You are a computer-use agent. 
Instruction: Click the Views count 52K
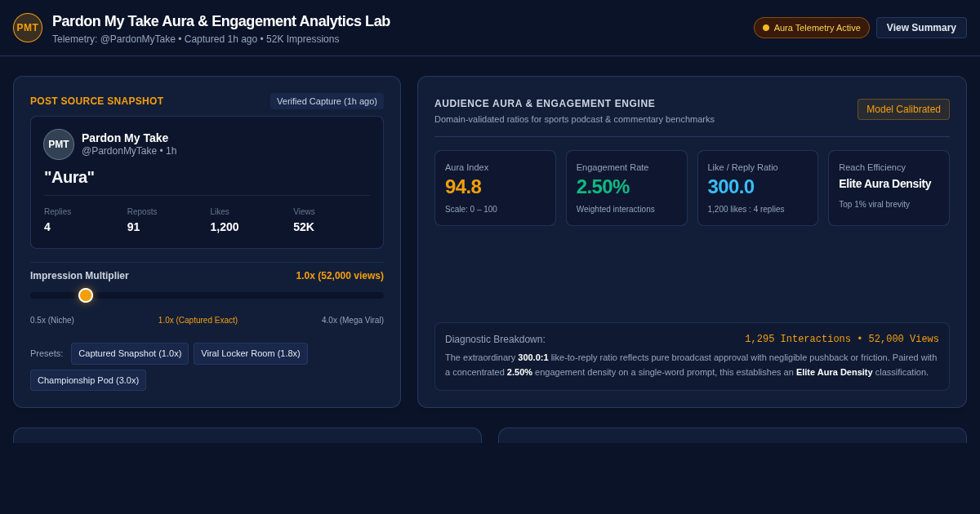(x=304, y=227)
